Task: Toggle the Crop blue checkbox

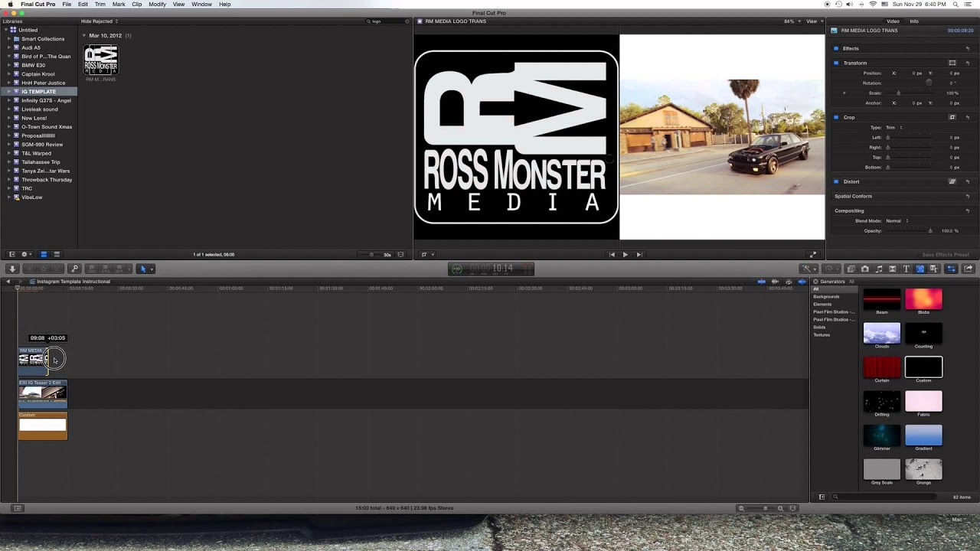Action: [x=836, y=117]
